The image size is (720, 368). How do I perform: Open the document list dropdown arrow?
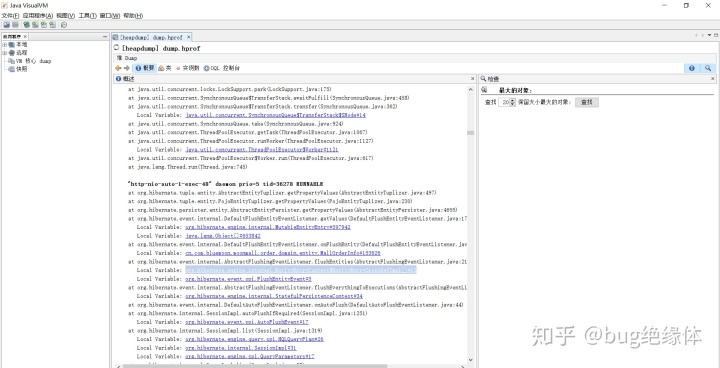point(709,35)
